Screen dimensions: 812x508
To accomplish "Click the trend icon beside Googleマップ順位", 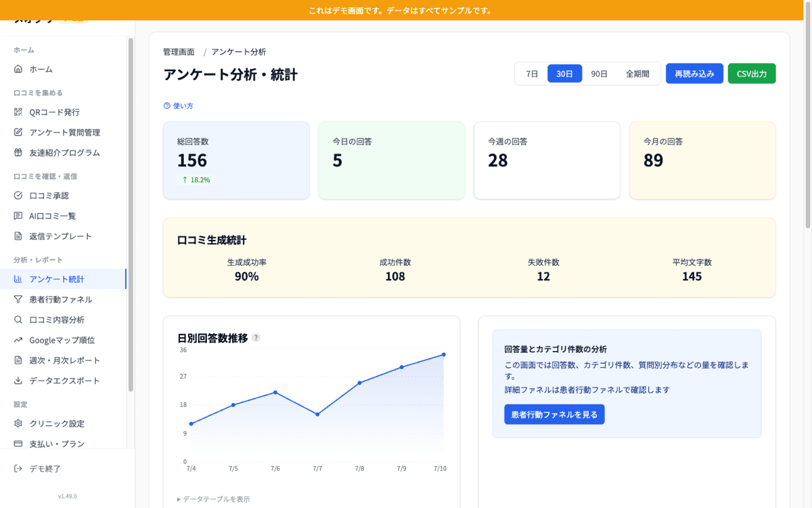I will pyautogui.click(x=18, y=340).
